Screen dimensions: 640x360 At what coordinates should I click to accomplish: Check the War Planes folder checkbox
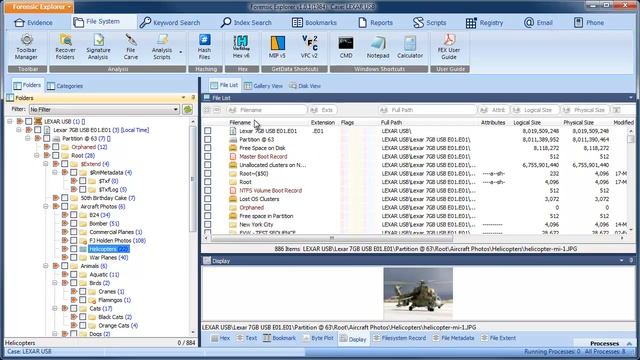(73, 258)
